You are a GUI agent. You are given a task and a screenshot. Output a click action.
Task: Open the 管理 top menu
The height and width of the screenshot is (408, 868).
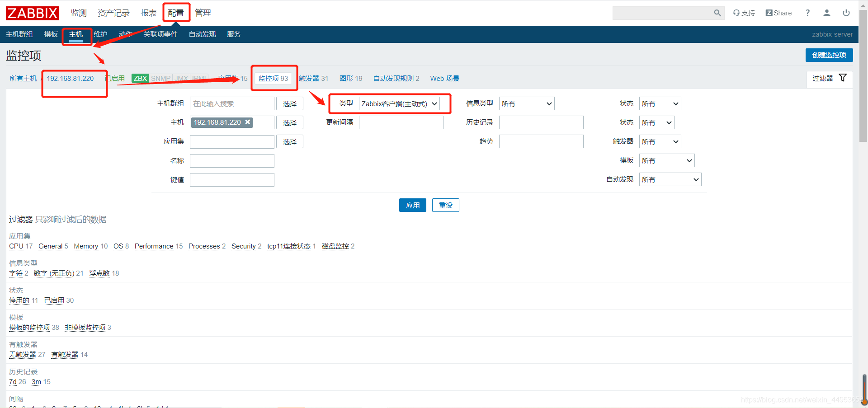(203, 13)
